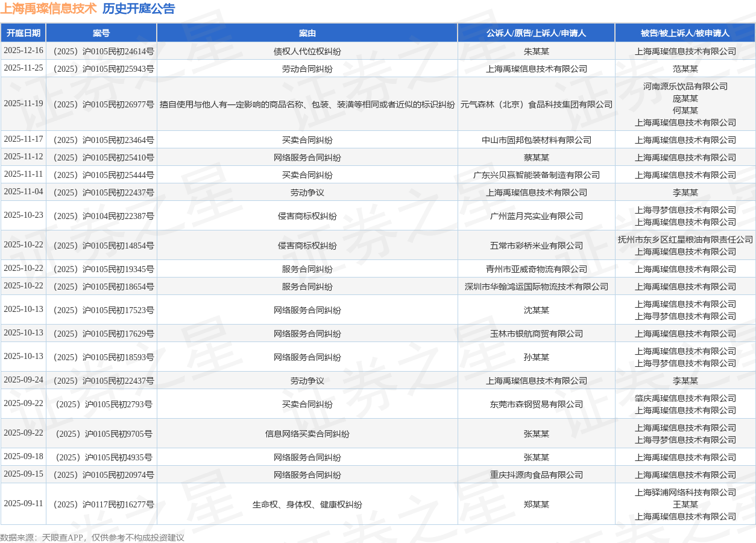Click plaintiff '广州蓝月亮实业有限公司'

pyautogui.click(x=537, y=216)
